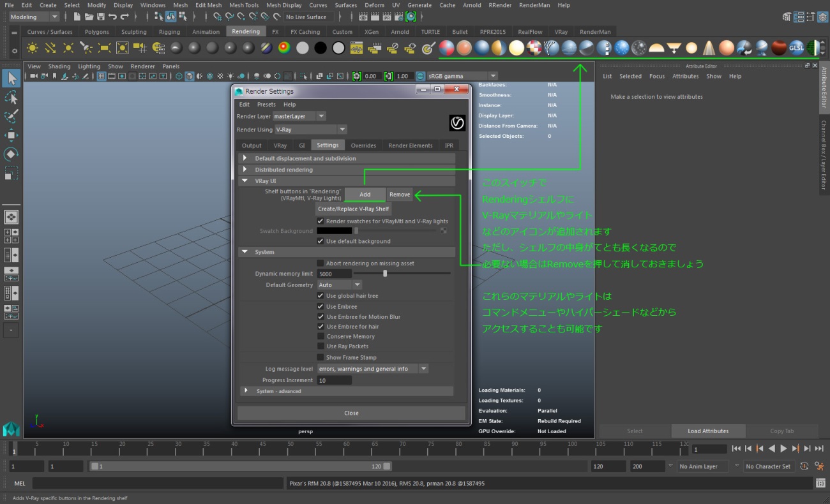This screenshot has height=504, width=830.
Task: Open the IPR render icon in status line
Action: pos(387,17)
